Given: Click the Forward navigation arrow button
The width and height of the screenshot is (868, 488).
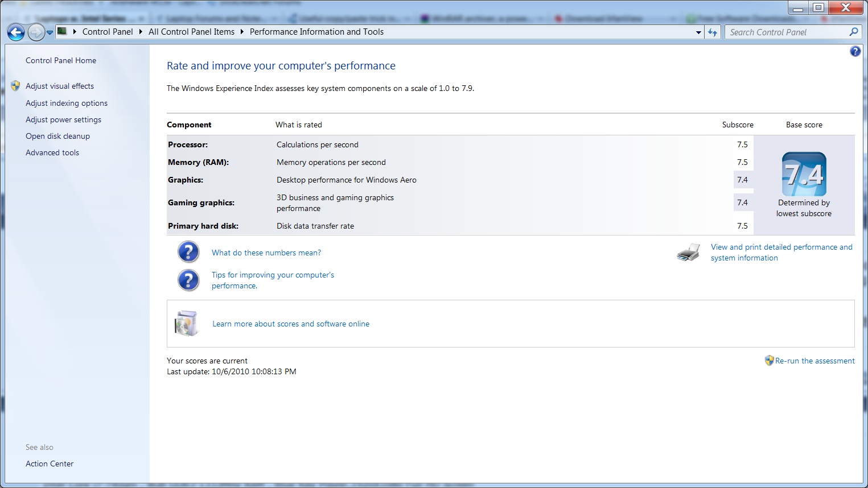Looking at the screenshot, I should [x=36, y=32].
